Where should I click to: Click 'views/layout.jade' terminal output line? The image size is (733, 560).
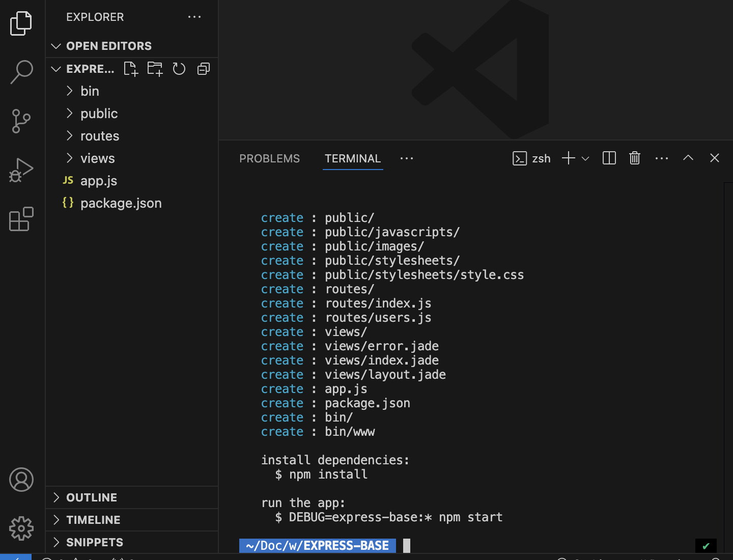[385, 375]
